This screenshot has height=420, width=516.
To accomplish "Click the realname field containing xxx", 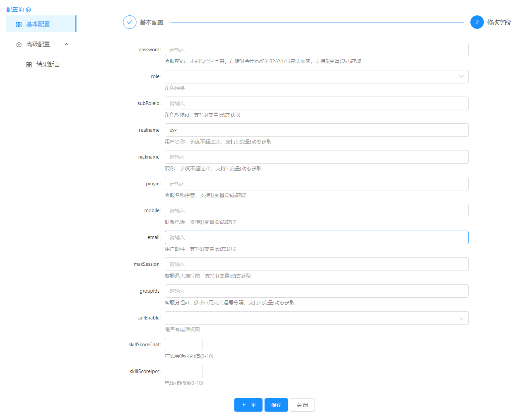I will (x=317, y=130).
